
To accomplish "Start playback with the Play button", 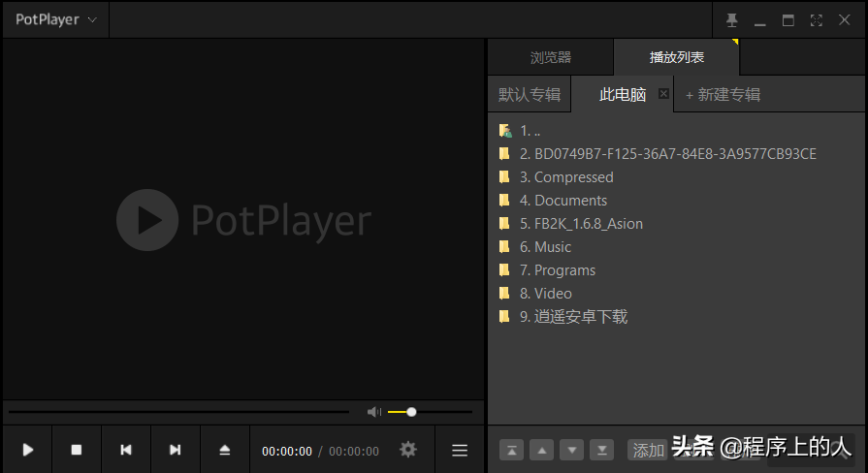I will point(28,450).
